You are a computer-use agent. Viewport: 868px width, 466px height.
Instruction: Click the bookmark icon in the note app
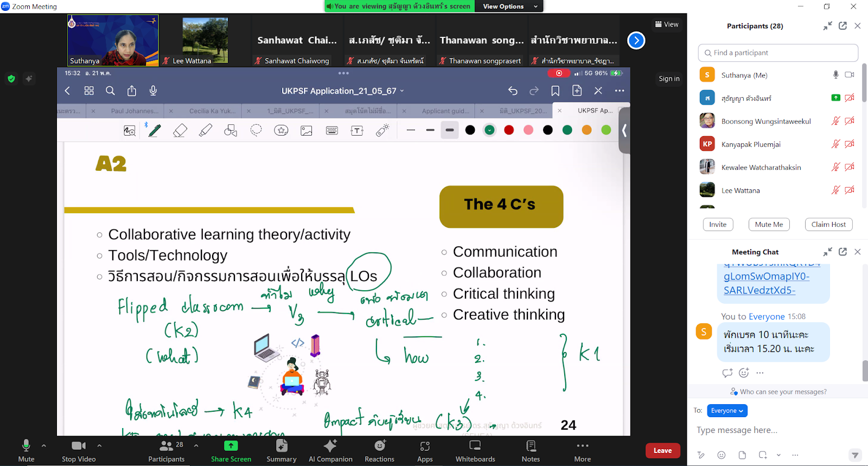[x=556, y=91]
